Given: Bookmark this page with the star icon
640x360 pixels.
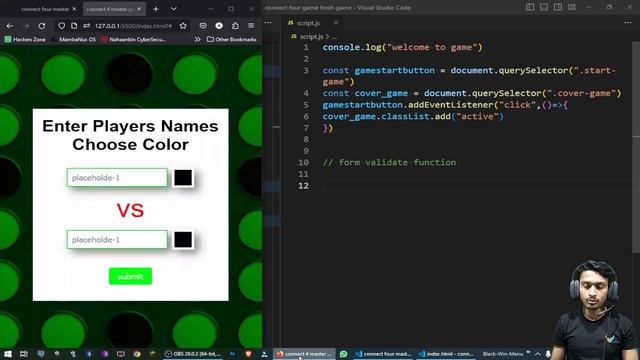Looking at the screenshot, I should pyautogui.click(x=183, y=26).
